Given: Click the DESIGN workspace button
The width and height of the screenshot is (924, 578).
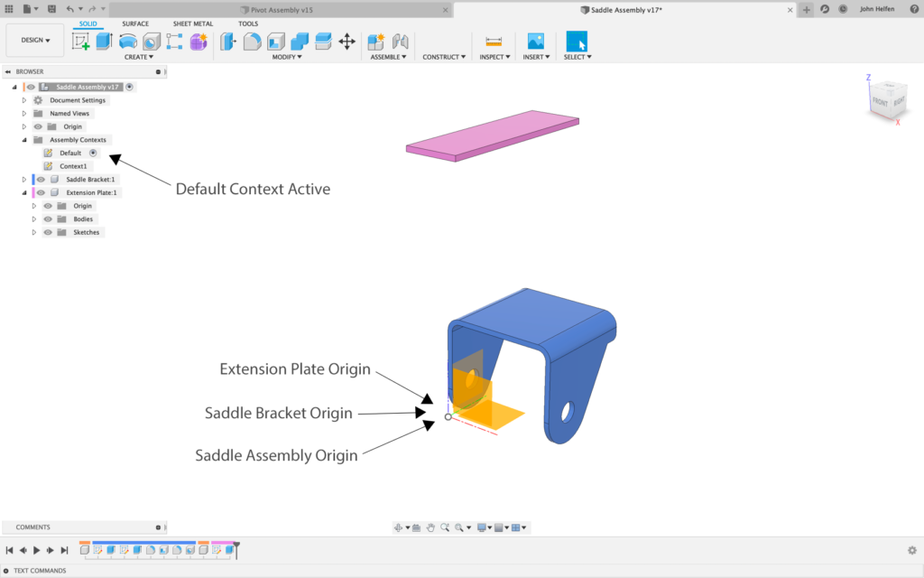Looking at the screenshot, I should pyautogui.click(x=34, y=40).
